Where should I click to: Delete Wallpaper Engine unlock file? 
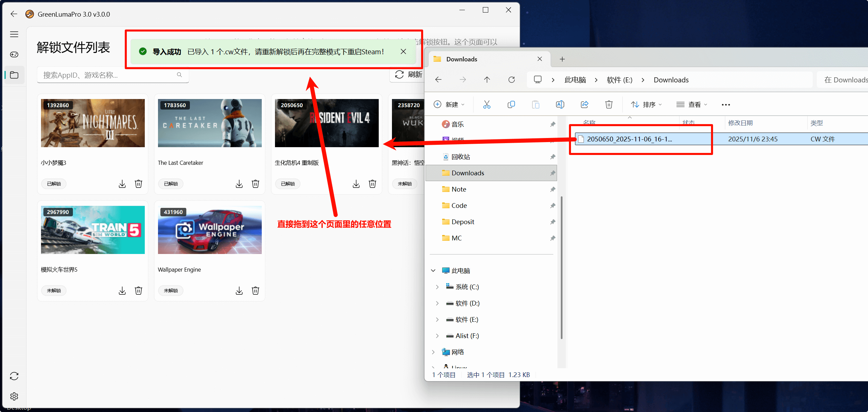(x=255, y=291)
